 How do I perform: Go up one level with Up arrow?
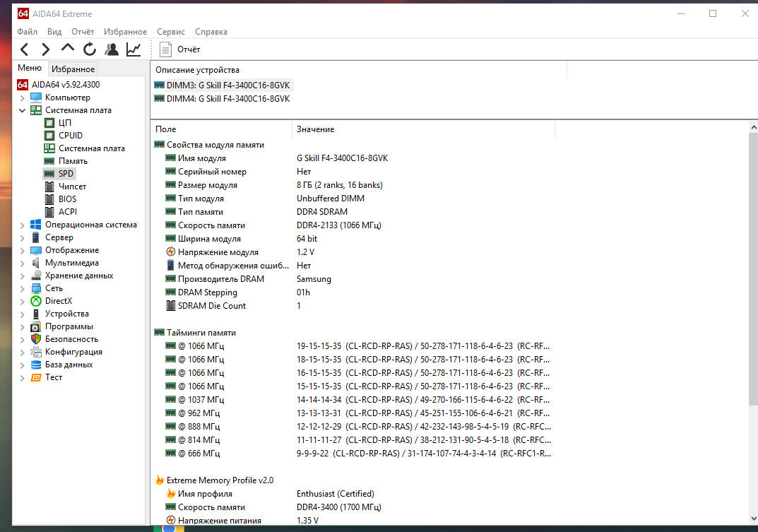(x=68, y=49)
